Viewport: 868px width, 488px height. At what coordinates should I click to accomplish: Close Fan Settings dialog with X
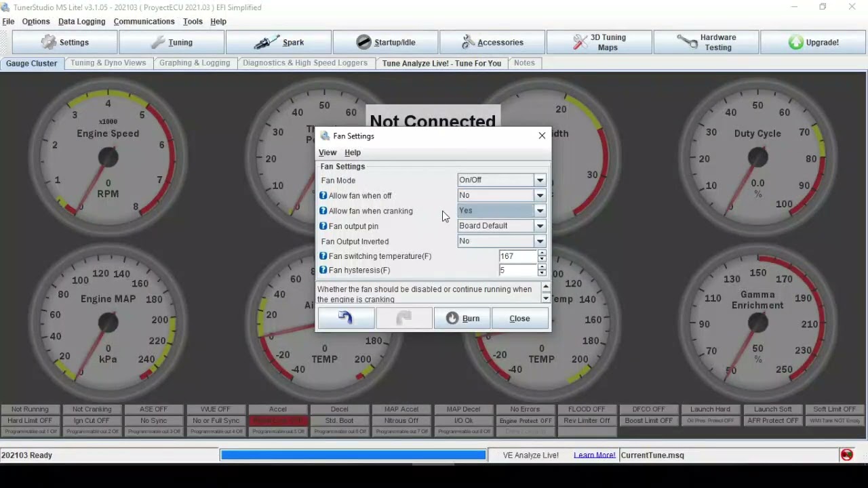542,136
